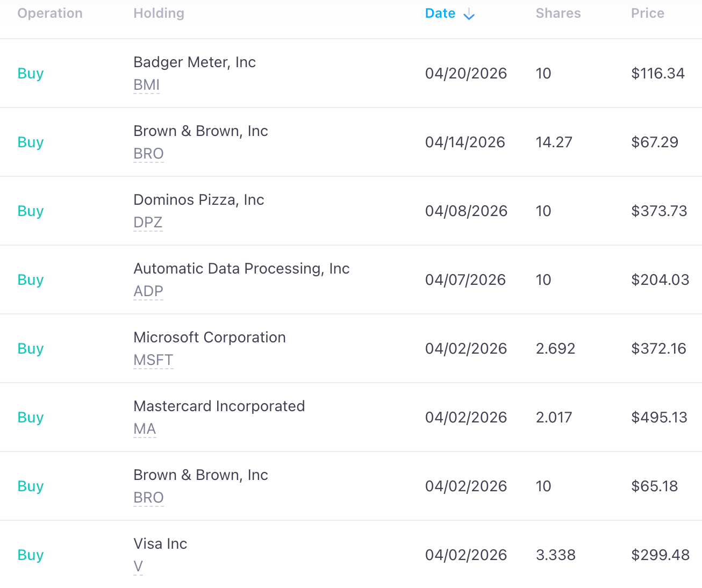Sort table by the Shares column
The width and height of the screenshot is (702, 588).
tap(558, 13)
